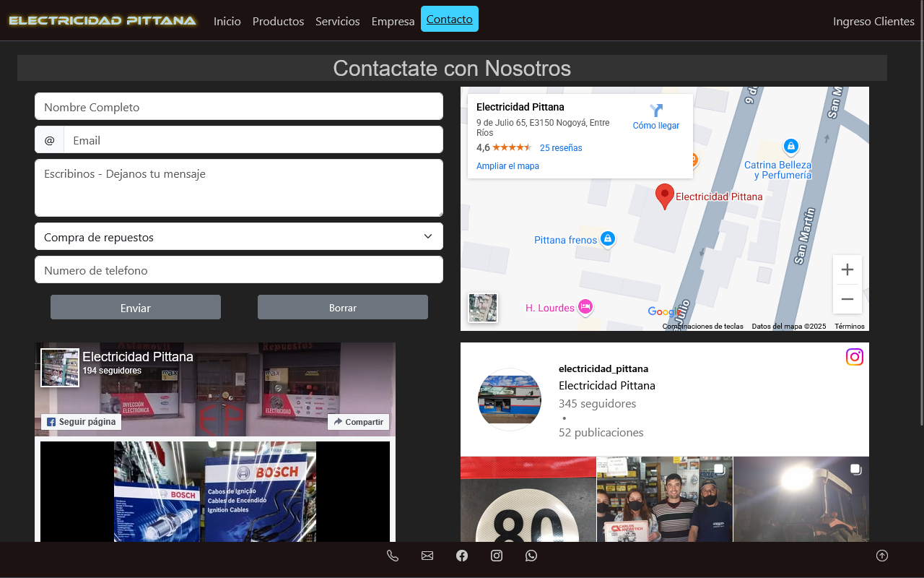
Task: Click the Instagram logo on profile widget
Action: coord(855,357)
